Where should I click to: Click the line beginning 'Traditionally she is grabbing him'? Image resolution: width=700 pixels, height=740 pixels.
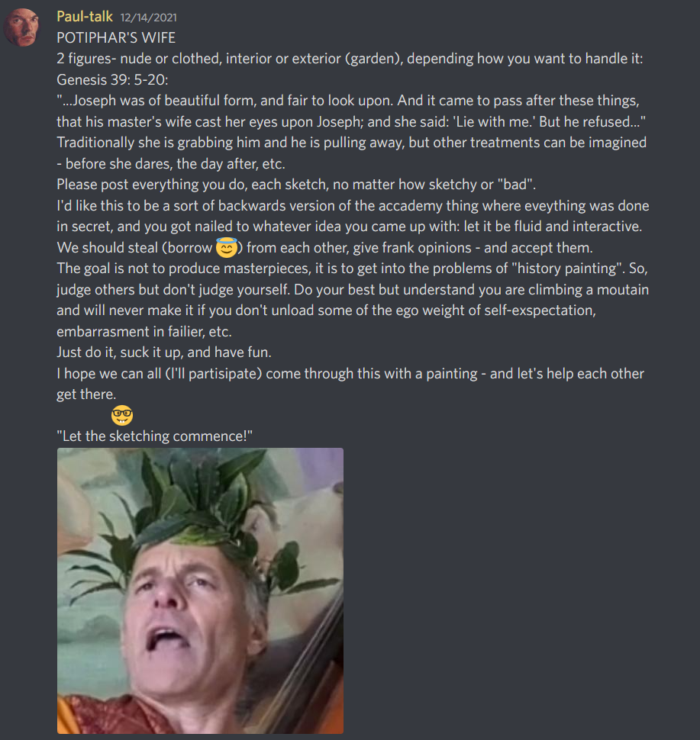point(351,143)
